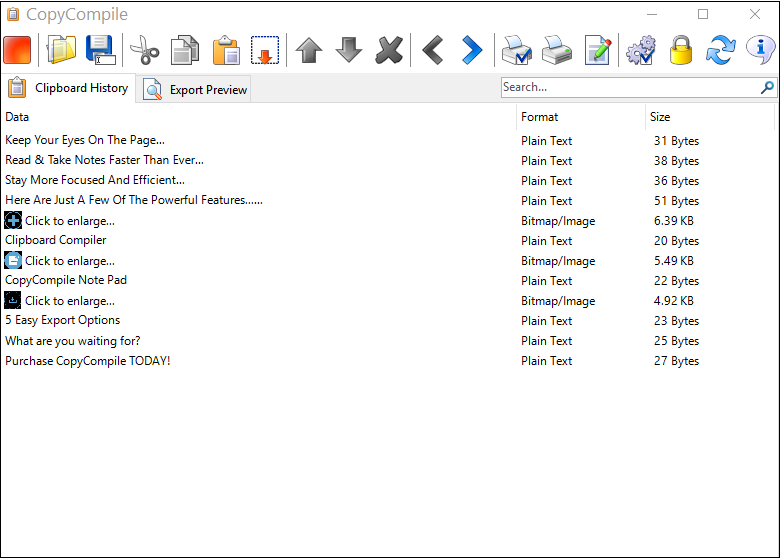The width and height of the screenshot is (780, 558).
Task: Click the '31 Bytes' size cell
Action: pyautogui.click(x=676, y=141)
